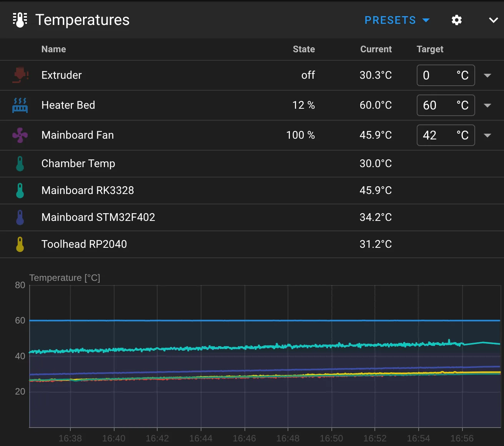Click the Current column header

pos(376,49)
